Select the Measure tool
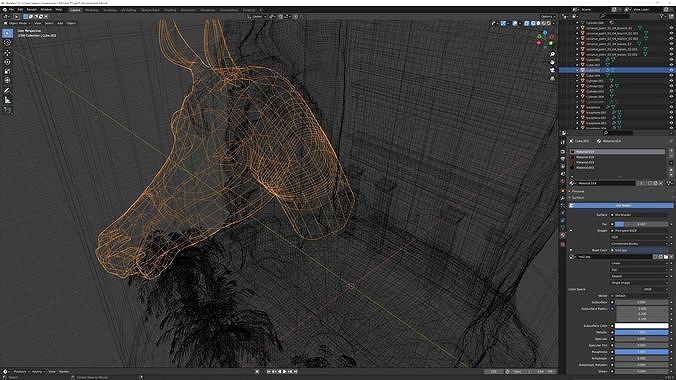The image size is (676, 380). click(7, 100)
